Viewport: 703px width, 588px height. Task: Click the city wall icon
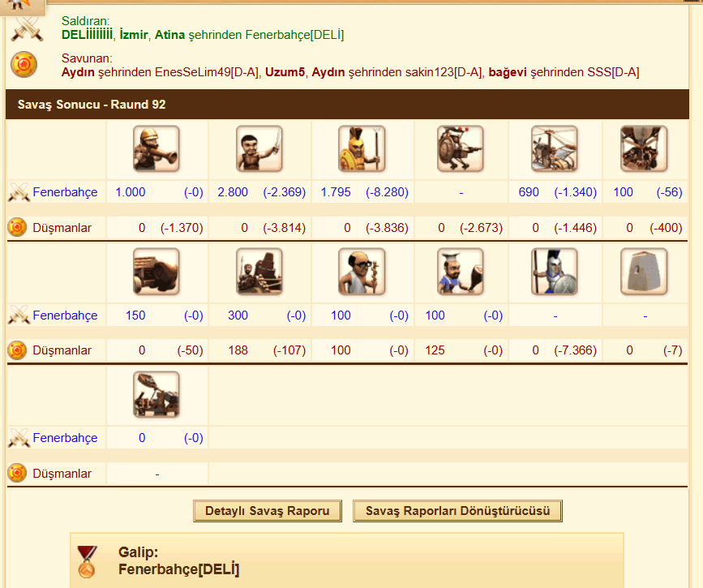pos(644,272)
